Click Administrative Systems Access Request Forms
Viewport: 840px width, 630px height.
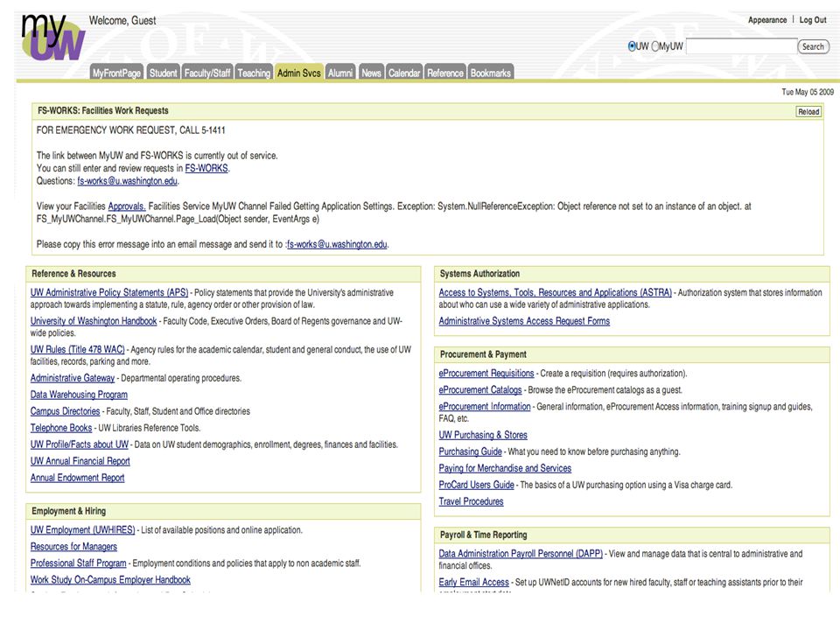[524, 321]
